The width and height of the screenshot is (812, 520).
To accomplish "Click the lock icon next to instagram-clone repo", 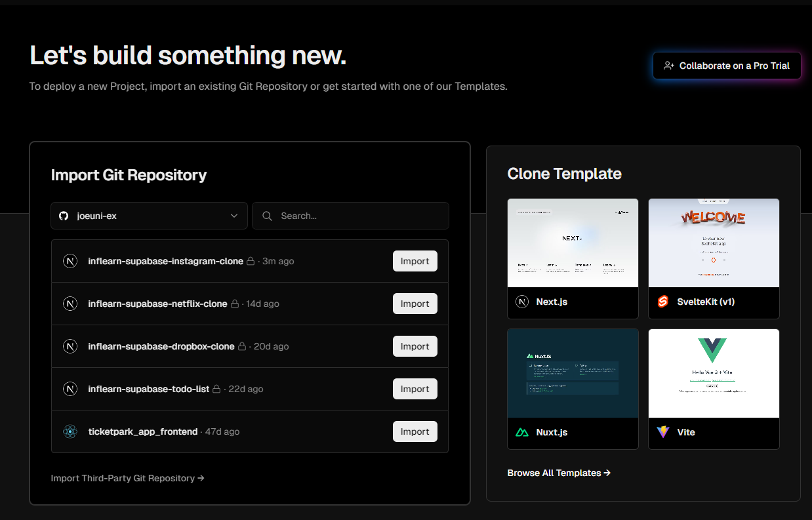I will pos(251,261).
